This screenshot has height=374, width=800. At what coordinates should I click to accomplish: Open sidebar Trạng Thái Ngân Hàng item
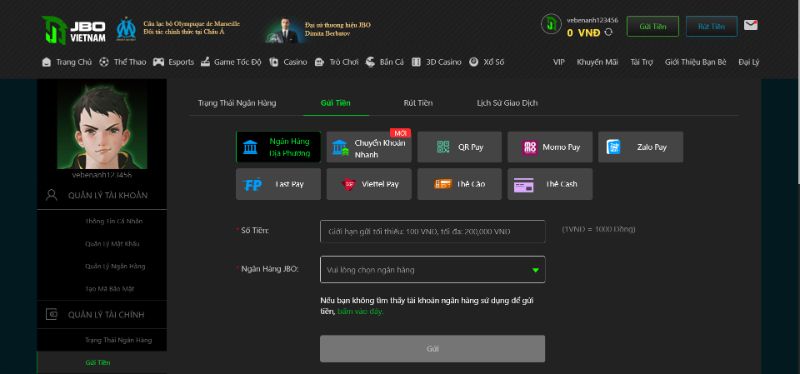(x=118, y=340)
